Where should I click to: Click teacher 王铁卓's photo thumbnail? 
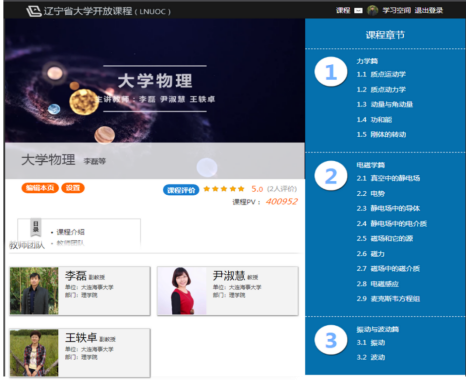click(x=34, y=353)
